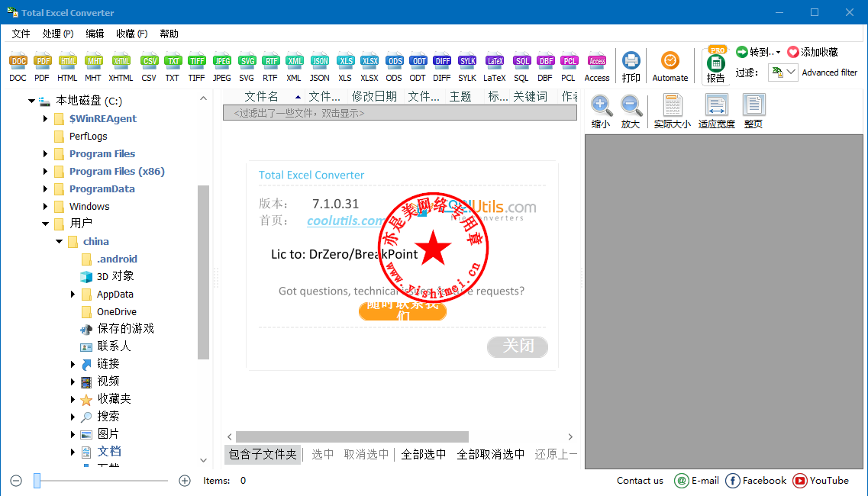868x496 pixels.
Task: Open the 文件 menu
Action: pyautogui.click(x=21, y=34)
